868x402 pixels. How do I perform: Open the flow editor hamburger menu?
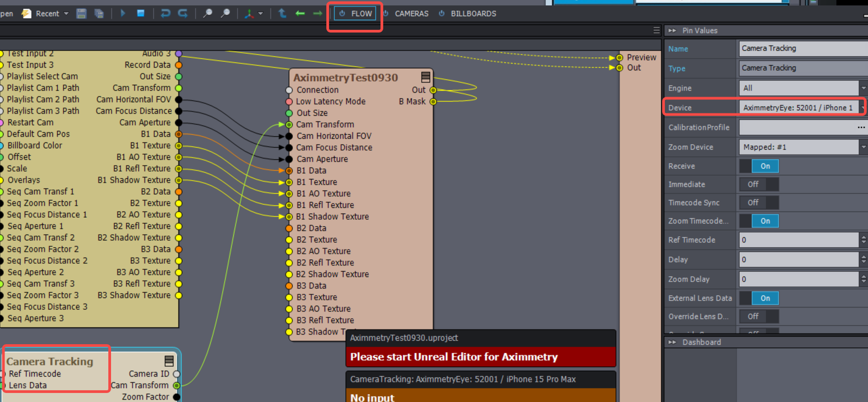coord(656,30)
